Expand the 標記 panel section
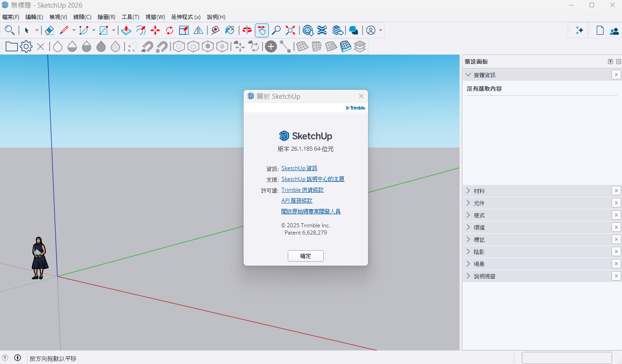 coord(468,240)
